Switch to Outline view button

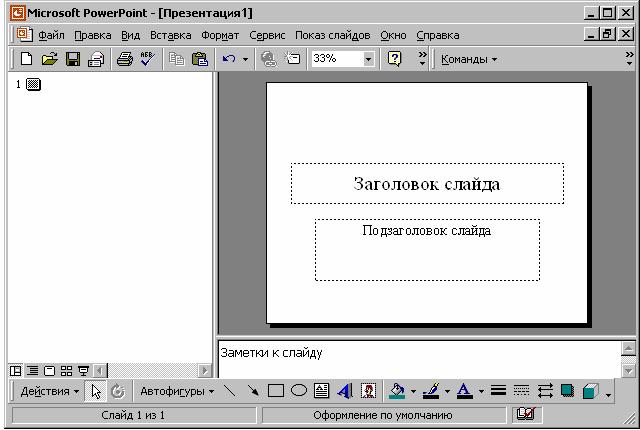(x=32, y=370)
